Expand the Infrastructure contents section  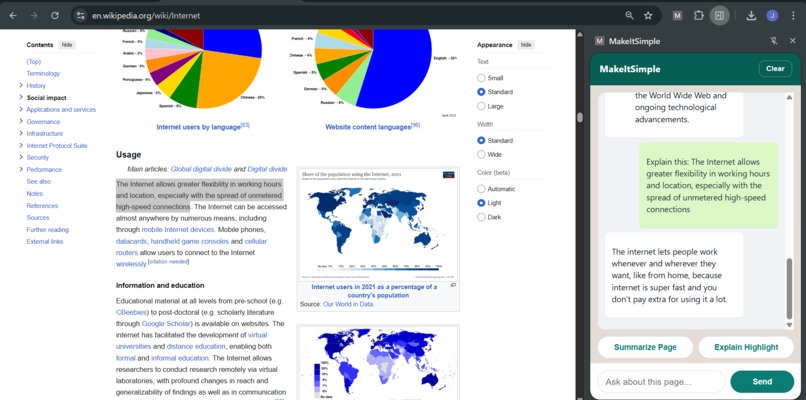21,133
